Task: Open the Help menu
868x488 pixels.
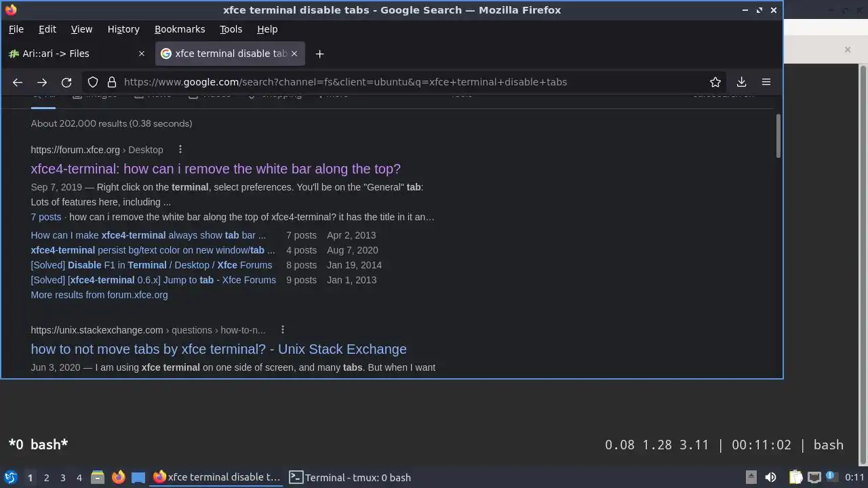Action: click(x=267, y=29)
